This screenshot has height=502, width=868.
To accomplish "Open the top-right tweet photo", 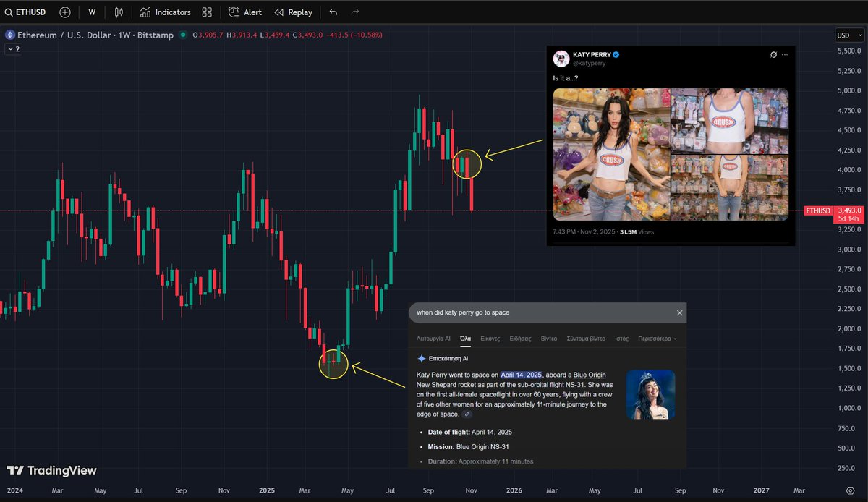I will tap(730, 121).
